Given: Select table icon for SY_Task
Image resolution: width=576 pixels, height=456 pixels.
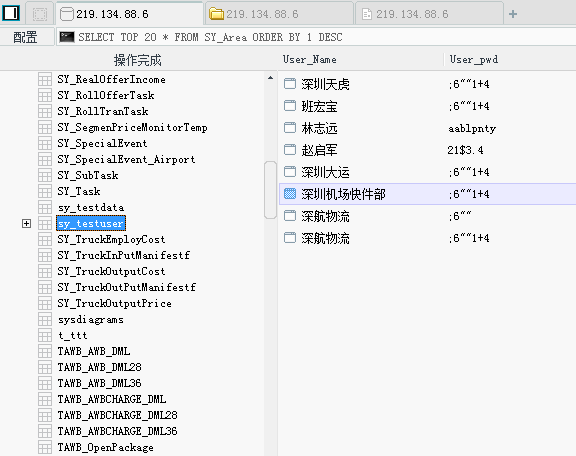Looking at the screenshot, I should coord(45,191).
